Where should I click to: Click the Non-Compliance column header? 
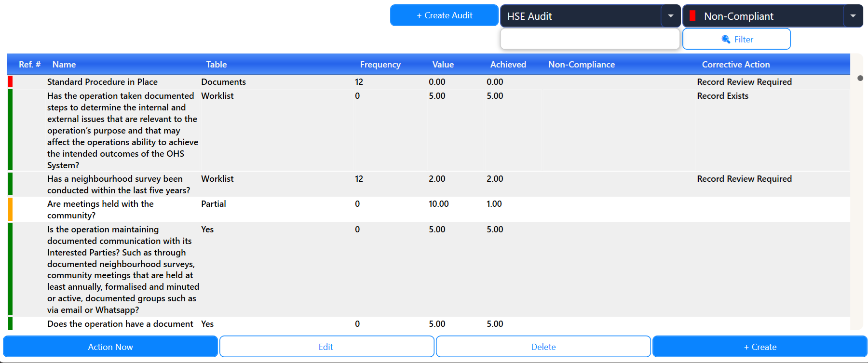(581, 65)
